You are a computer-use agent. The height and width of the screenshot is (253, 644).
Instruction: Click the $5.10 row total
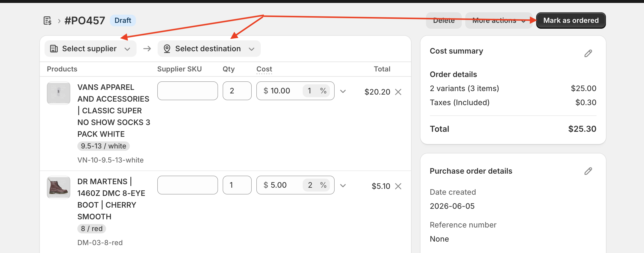[x=381, y=186]
